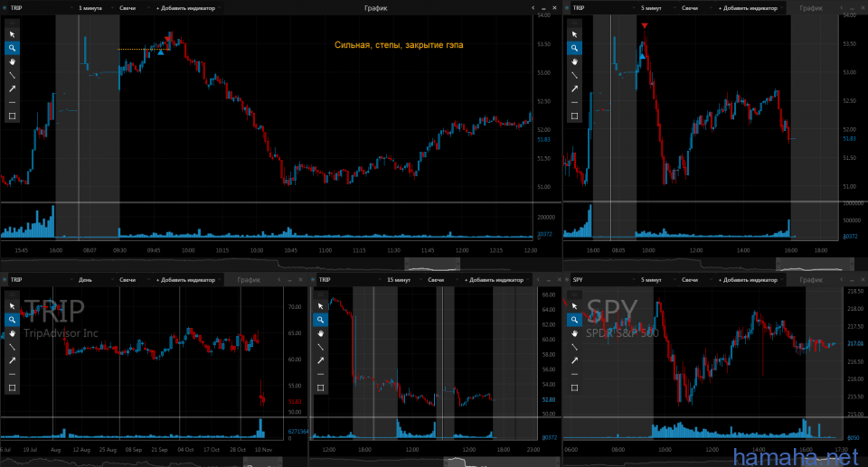The width and height of the screenshot is (868, 467).
Task: Activate the zoom tool in TRIP 1-minute chart
Action: coord(12,48)
